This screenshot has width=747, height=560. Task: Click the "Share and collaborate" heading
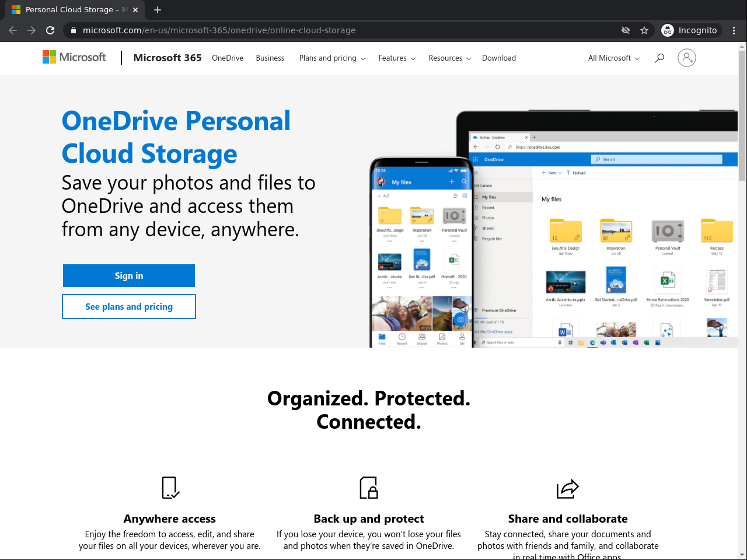click(568, 519)
